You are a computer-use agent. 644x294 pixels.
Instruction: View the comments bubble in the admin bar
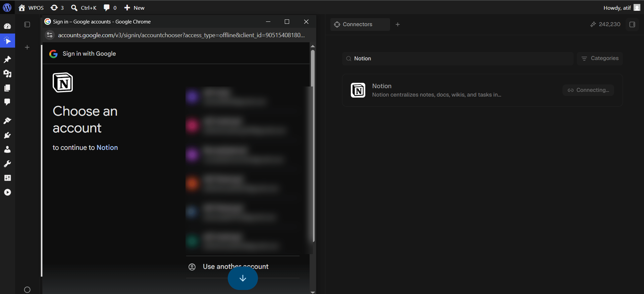(110, 8)
